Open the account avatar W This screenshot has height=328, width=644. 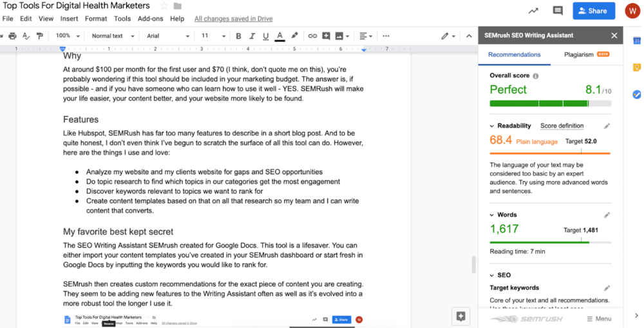[632, 11]
